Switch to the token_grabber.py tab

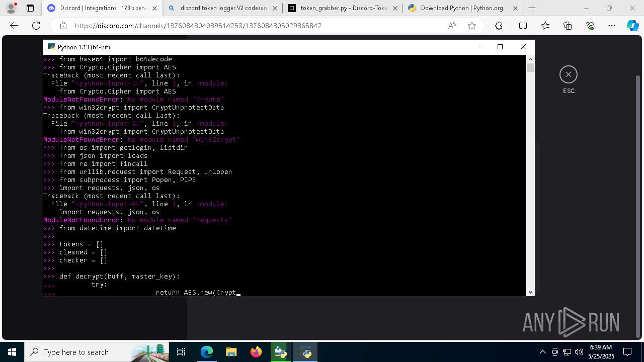coord(342,8)
